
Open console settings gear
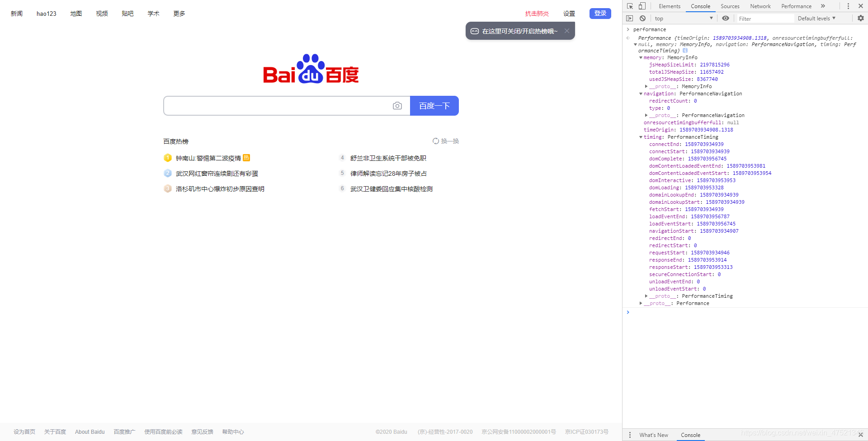pos(861,18)
